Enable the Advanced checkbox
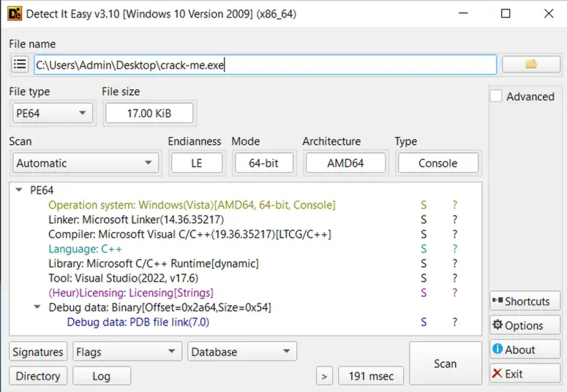The image size is (567, 392). (x=496, y=97)
